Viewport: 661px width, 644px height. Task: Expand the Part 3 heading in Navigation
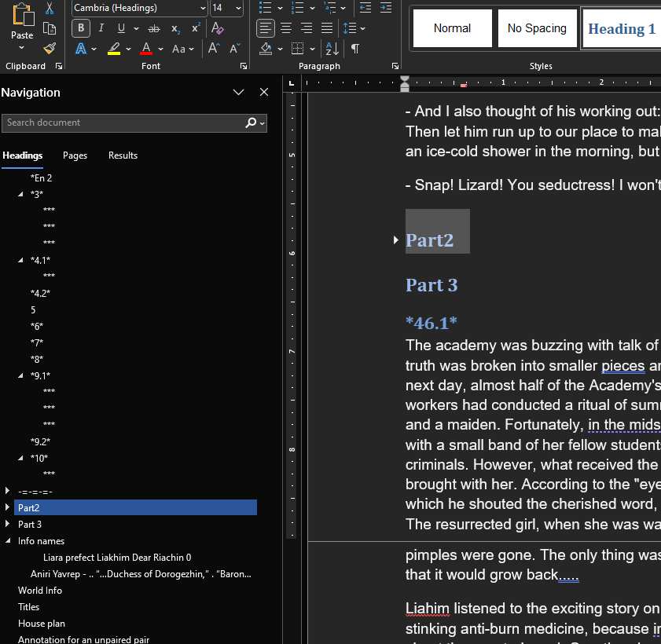point(7,525)
